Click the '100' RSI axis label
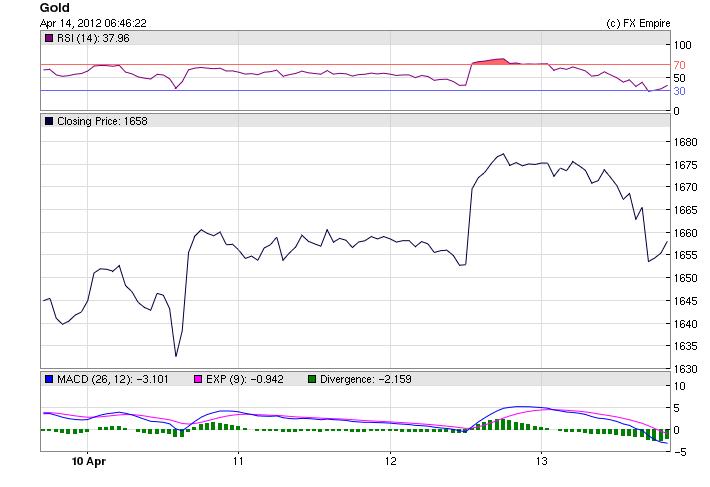Viewport: 710px width, 487px height. coord(682,45)
